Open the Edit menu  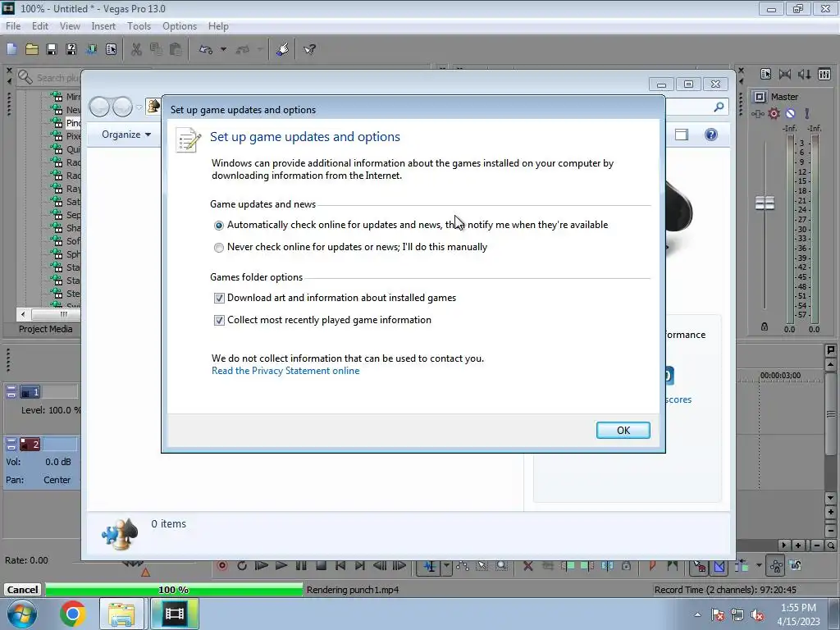pos(40,26)
